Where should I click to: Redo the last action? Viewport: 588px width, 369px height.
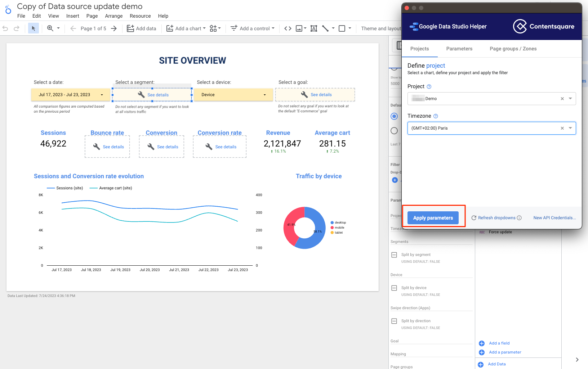pos(17,28)
